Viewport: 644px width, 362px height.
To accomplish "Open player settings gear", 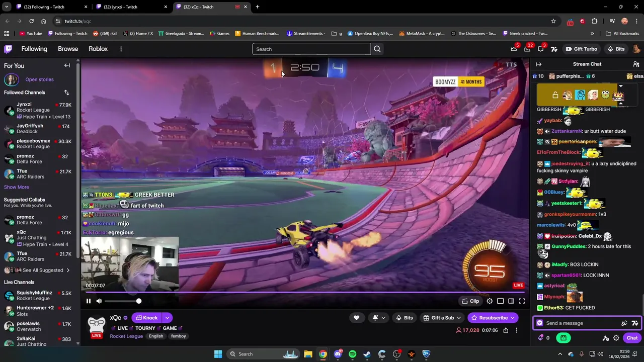I will [x=490, y=301].
